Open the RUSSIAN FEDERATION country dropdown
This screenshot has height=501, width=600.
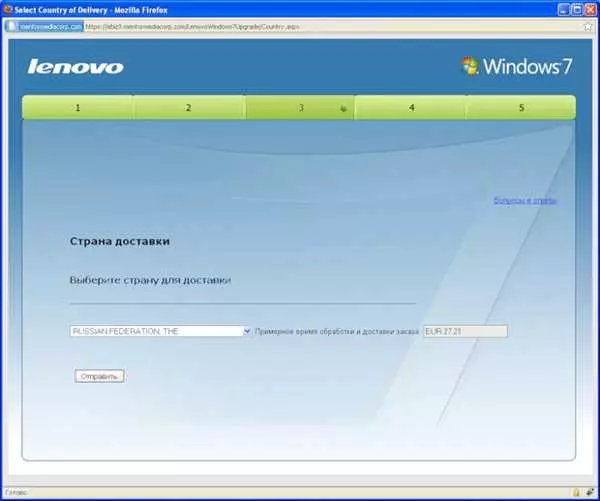160,331
